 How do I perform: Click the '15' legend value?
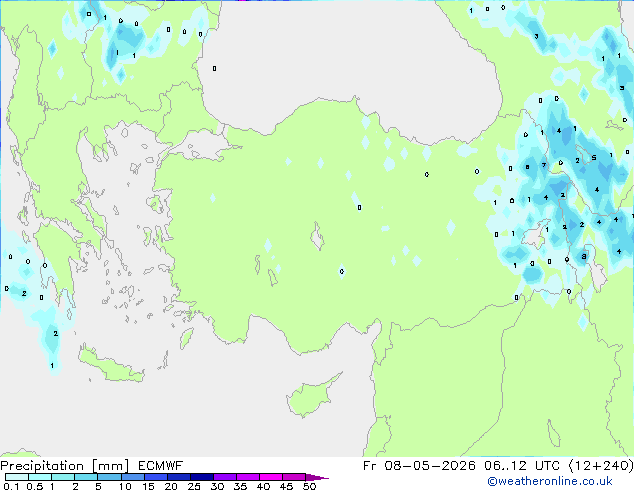click(x=148, y=486)
